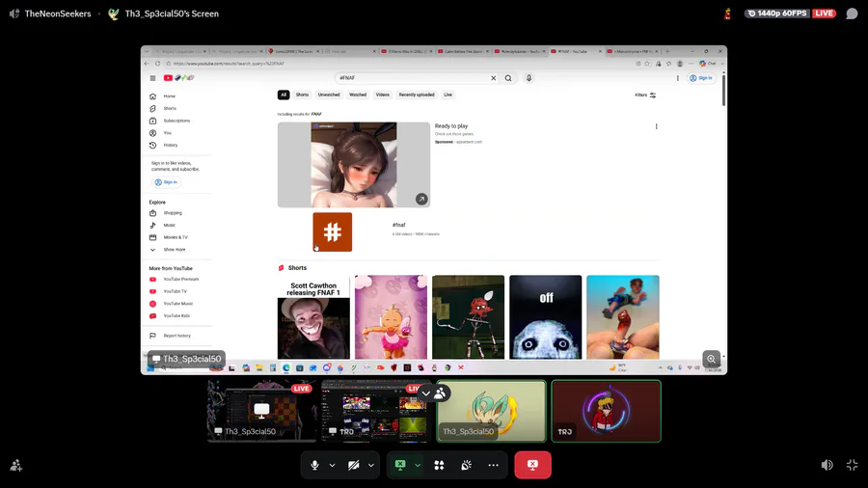The height and width of the screenshot is (488, 868).
Task: Zoom the stream with magnifier icon
Action: 712,359
